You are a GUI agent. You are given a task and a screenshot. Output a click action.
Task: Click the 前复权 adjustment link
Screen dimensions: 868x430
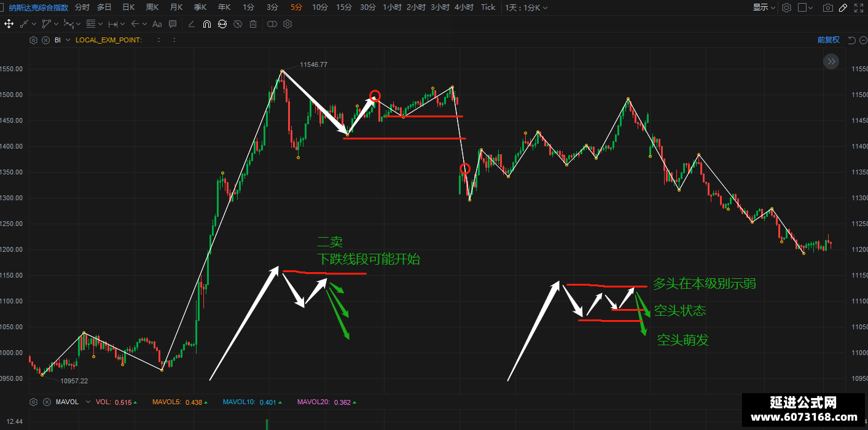(x=828, y=40)
